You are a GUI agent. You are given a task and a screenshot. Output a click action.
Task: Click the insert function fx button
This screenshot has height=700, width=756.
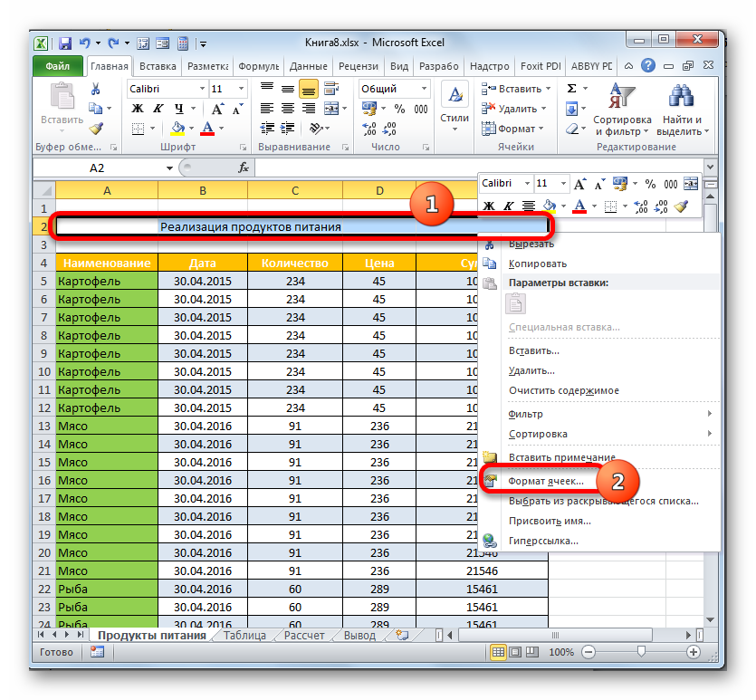pyautogui.click(x=244, y=168)
